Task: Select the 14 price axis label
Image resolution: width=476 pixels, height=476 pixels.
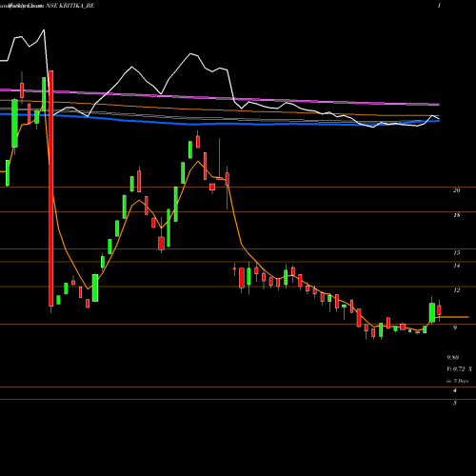Action: tap(456, 266)
